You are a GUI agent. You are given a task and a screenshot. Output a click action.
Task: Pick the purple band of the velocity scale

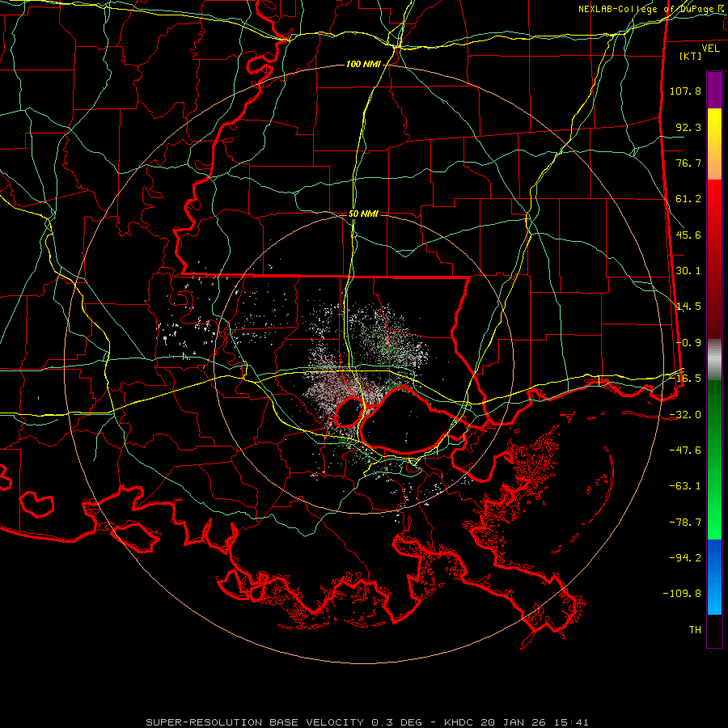coord(714,90)
